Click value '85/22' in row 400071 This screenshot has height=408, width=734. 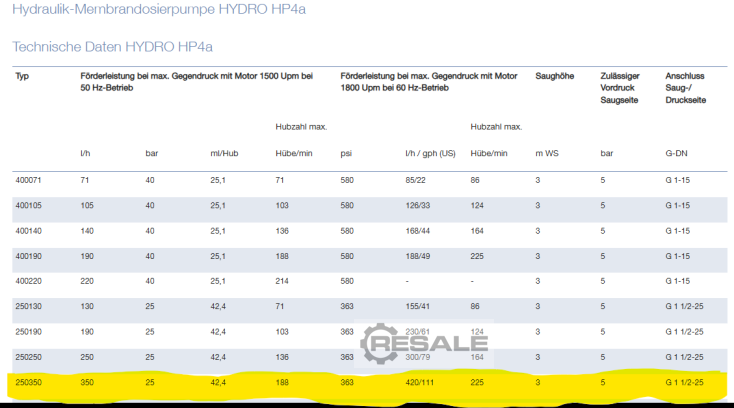point(415,180)
